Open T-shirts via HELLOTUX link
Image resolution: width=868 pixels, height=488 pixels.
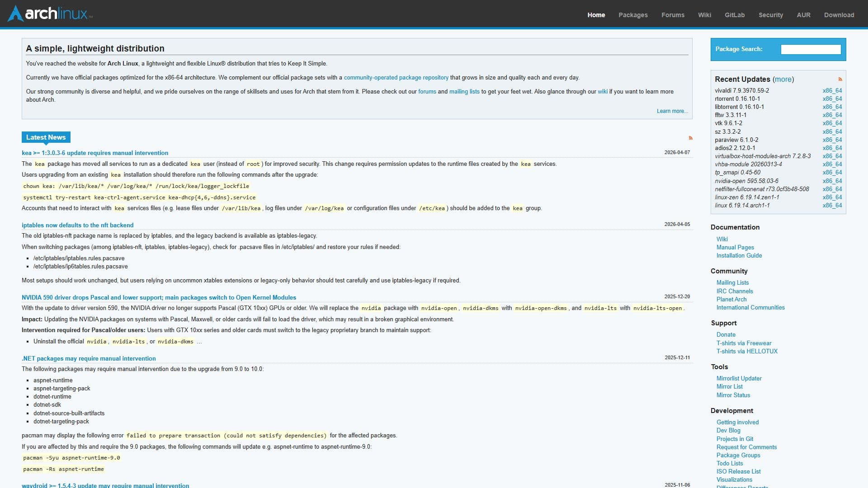coord(747,352)
